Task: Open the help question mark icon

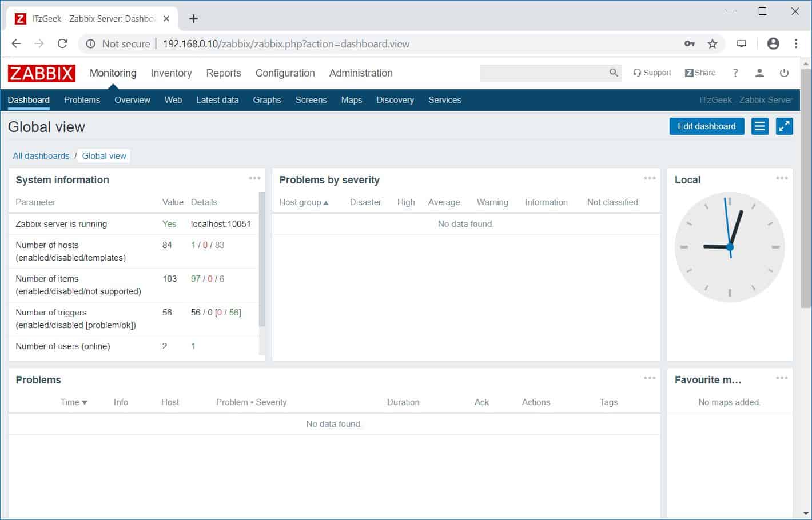Action: 735,73
